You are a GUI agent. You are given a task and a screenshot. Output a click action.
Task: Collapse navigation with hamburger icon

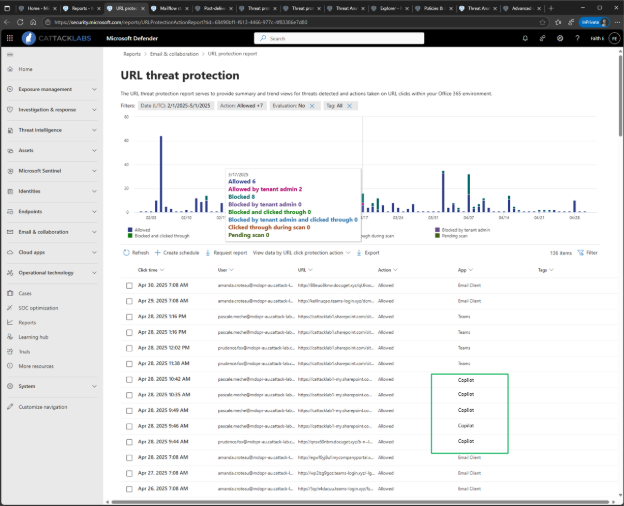pos(10,55)
